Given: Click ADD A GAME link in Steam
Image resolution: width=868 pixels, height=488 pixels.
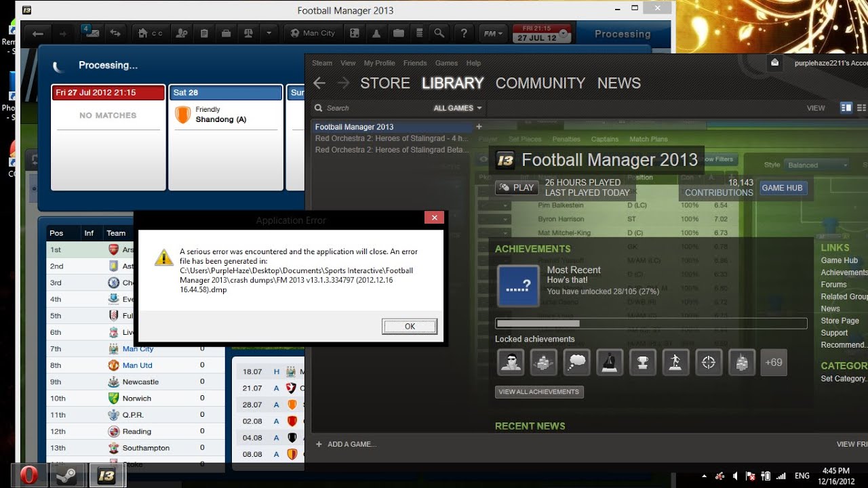Looking at the screenshot, I should pos(346,445).
